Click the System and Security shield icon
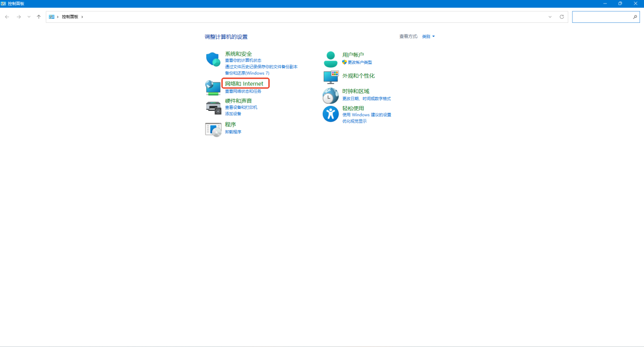Screen dimensions: 644x347 213,59
